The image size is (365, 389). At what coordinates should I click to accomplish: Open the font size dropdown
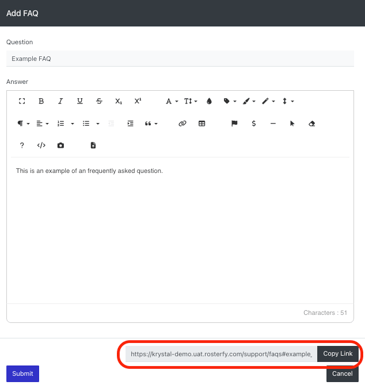pos(190,101)
